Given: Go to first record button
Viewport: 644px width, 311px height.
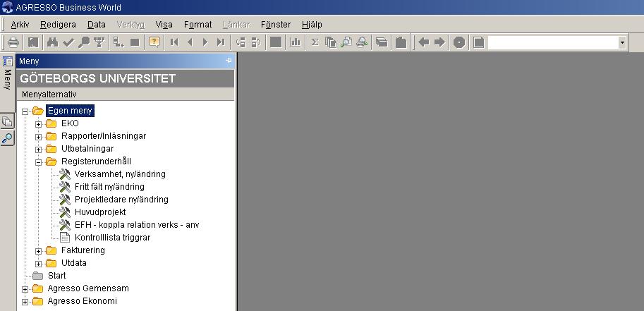Looking at the screenshot, I should 174,42.
